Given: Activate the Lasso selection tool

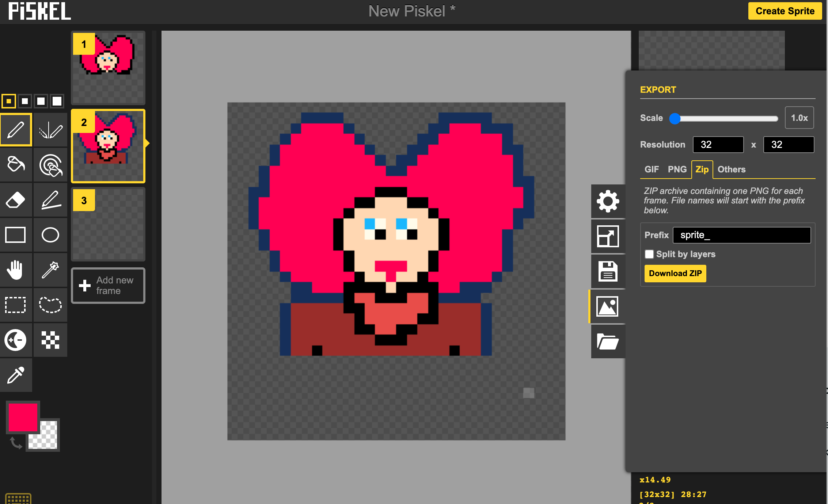Looking at the screenshot, I should coord(50,305).
